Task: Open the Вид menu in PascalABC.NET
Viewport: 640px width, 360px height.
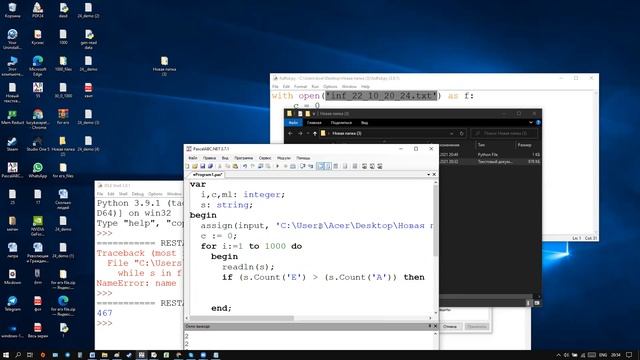Action: point(225,158)
